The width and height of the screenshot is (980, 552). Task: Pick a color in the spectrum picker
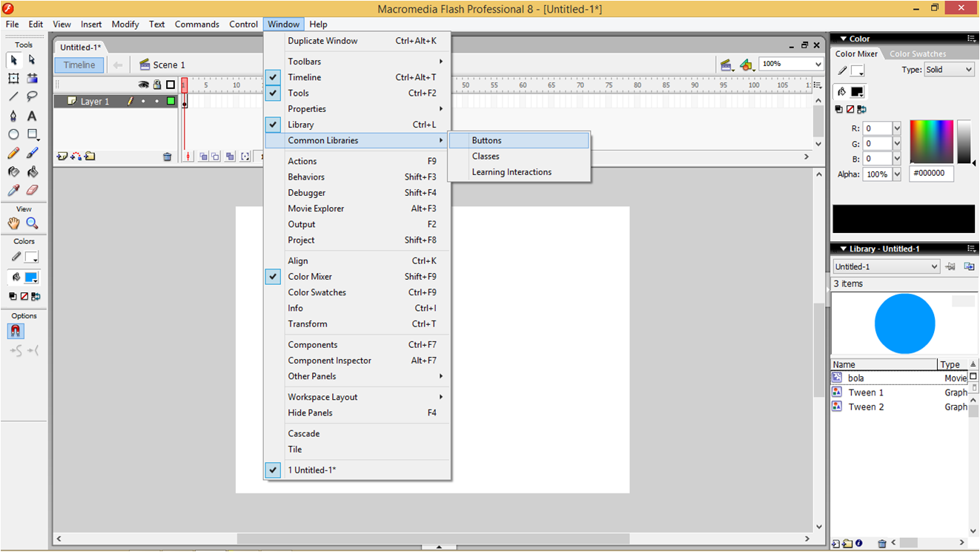(931, 142)
